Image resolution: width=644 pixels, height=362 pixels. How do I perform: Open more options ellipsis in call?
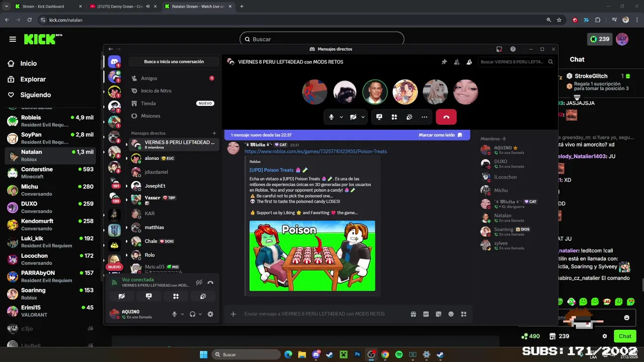point(425,117)
